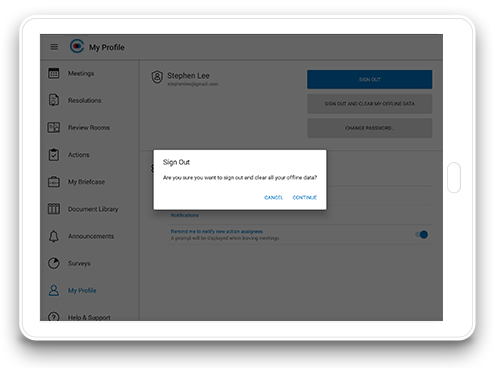Select My Briefcase in the sidebar
The image size is (495, 368).
point(86,182)
